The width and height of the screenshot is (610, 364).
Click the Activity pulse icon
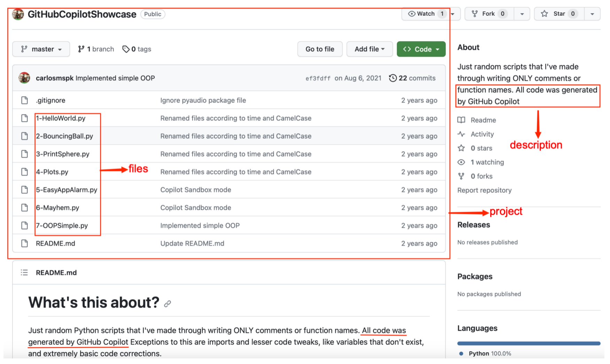pyautogui.click(x=461, y=134)
